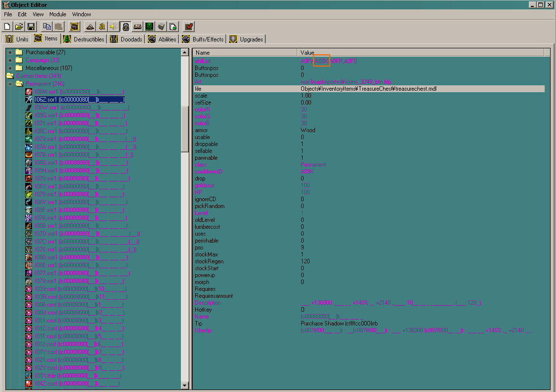Click the tree scrollbar down arrow
Image resolution: width=556 pixels, height=392 pixels.
pyautogui.click(x=184, y=385)
